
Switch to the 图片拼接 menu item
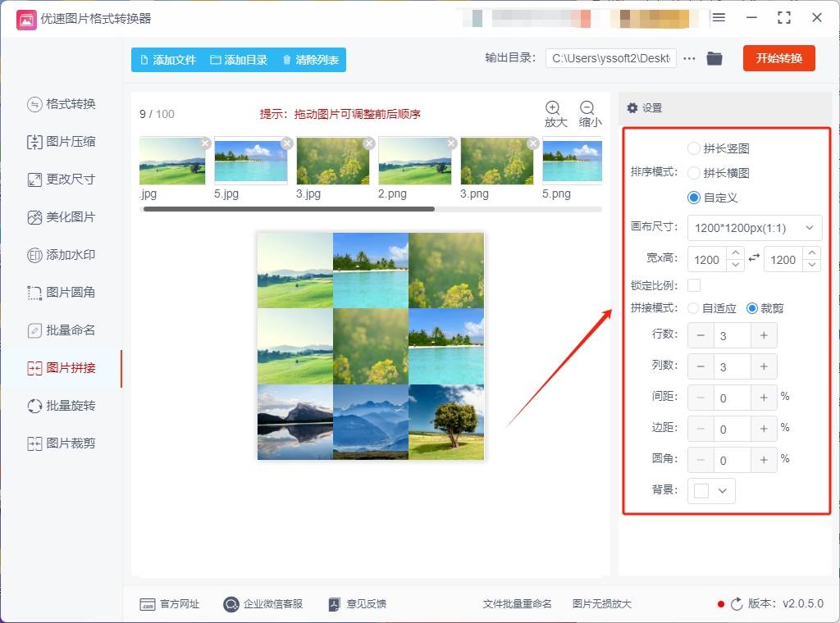(70, 368)
